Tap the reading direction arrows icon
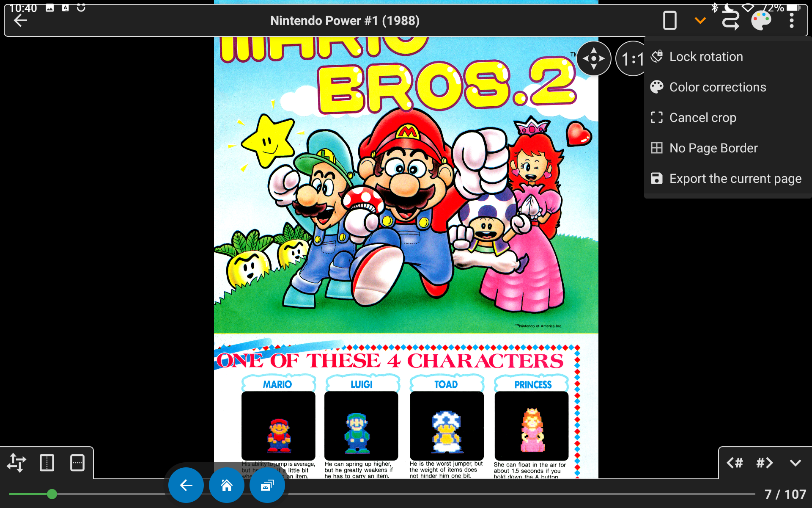Screen dimensions: 812x508 point(730,20)
